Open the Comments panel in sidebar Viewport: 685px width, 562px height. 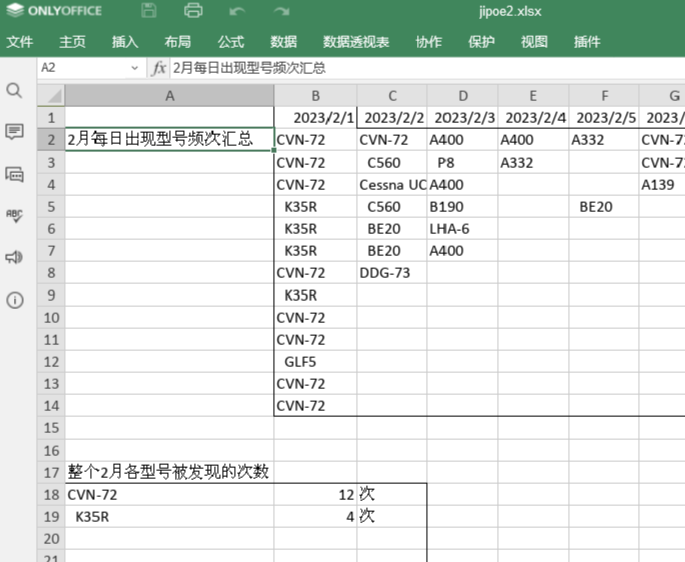14,132
